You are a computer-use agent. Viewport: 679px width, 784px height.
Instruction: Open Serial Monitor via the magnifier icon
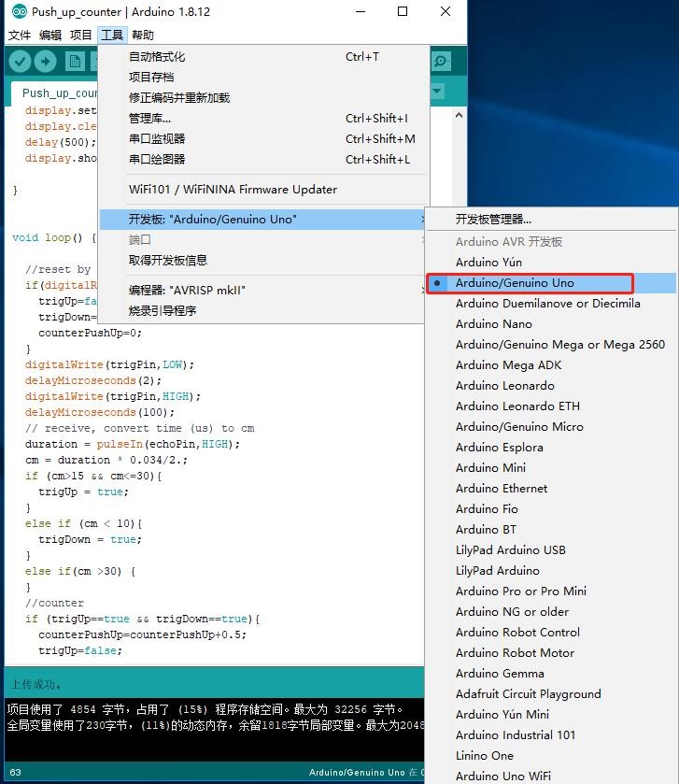(440, 62)
